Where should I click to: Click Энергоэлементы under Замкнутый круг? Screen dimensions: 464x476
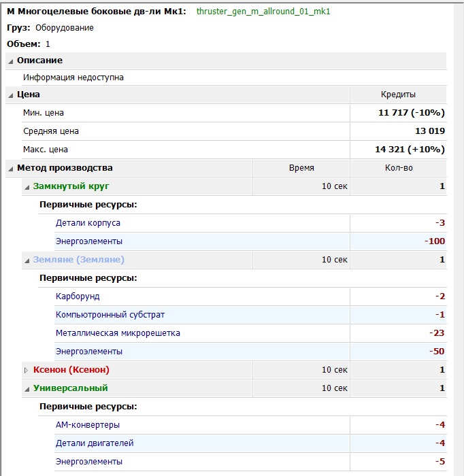[x=89, y=241]
